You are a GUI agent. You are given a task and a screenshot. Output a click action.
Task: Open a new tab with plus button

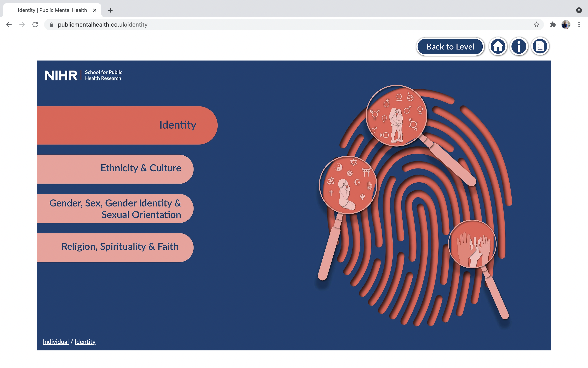tap(110, 10)
